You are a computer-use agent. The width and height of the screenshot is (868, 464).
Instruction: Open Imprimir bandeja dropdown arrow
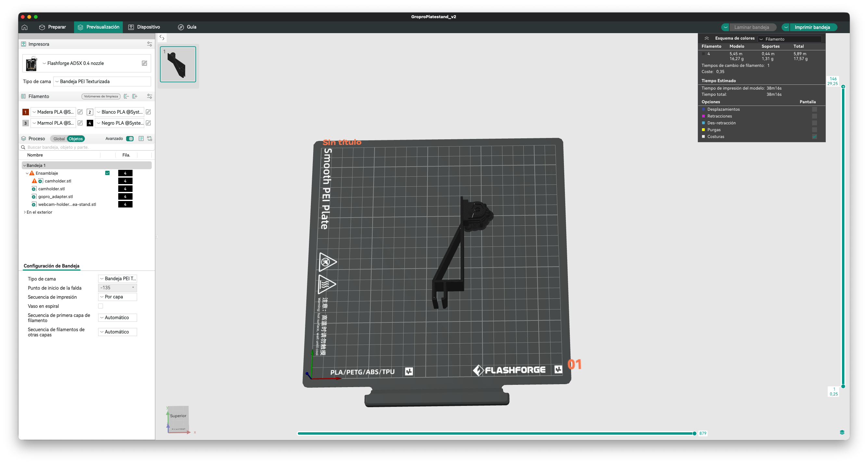coord(785,27)
